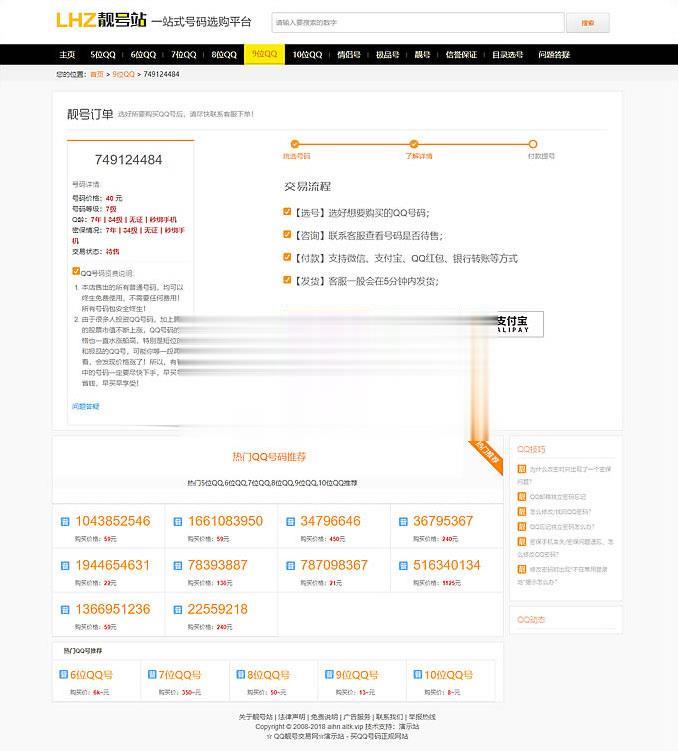Click the 支付宝 Alipay payment logo

pyautogui.click(x=519, y=324)
